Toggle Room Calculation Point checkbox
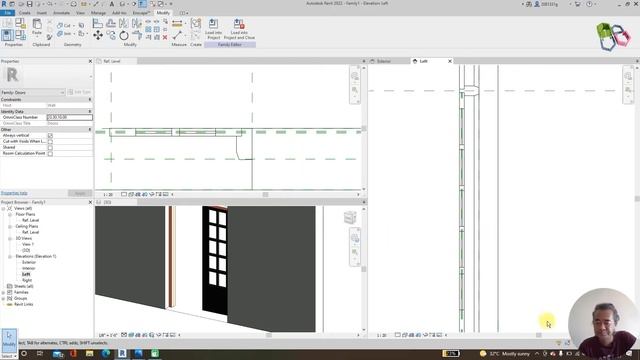The width and height of the screenshot is (640, 360). 50,153
